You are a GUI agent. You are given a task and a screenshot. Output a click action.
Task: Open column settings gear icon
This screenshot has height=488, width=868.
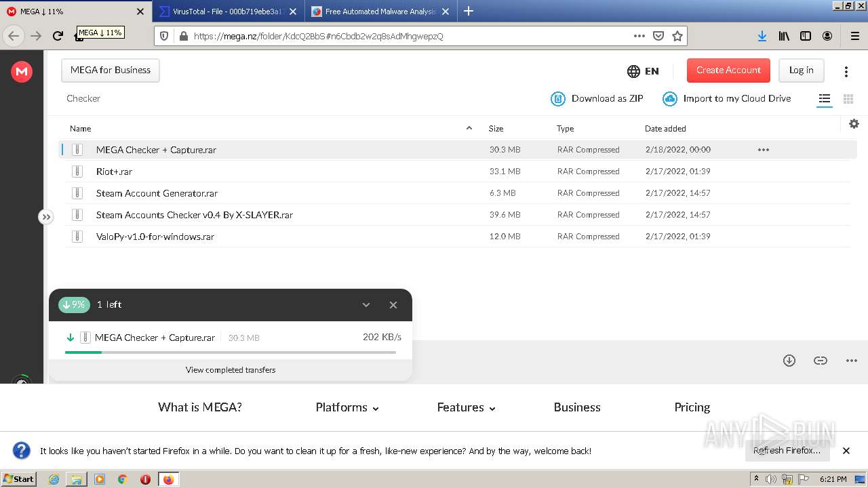coord(854,123)
